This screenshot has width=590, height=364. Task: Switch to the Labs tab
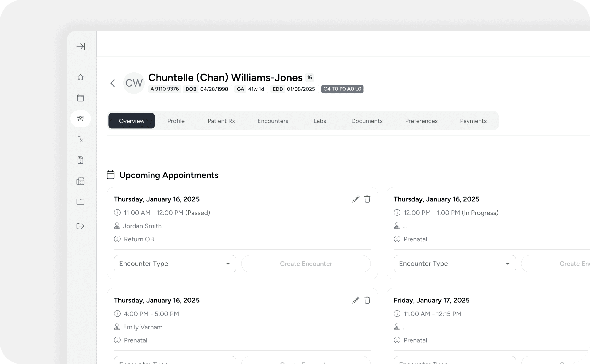click(320, 121)
